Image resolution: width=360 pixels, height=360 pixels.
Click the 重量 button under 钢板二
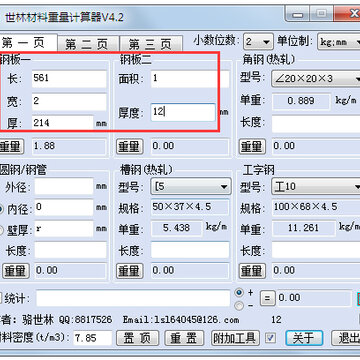(130, 146)
